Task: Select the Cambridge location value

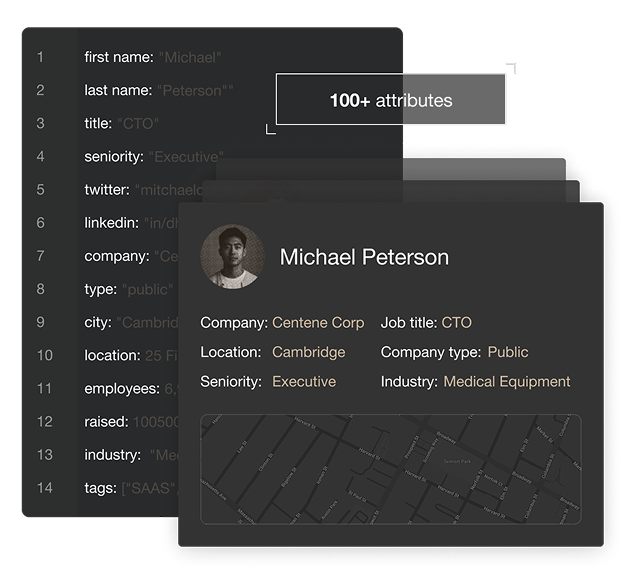Action: click(308, 352)
